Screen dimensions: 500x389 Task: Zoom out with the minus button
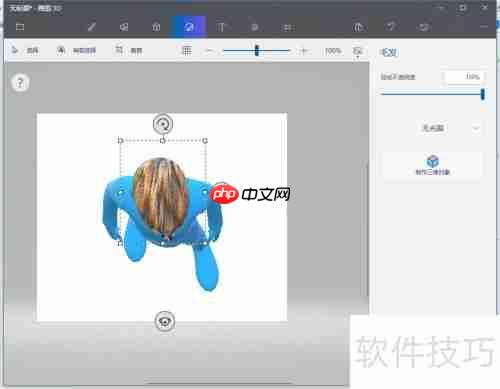209,51
